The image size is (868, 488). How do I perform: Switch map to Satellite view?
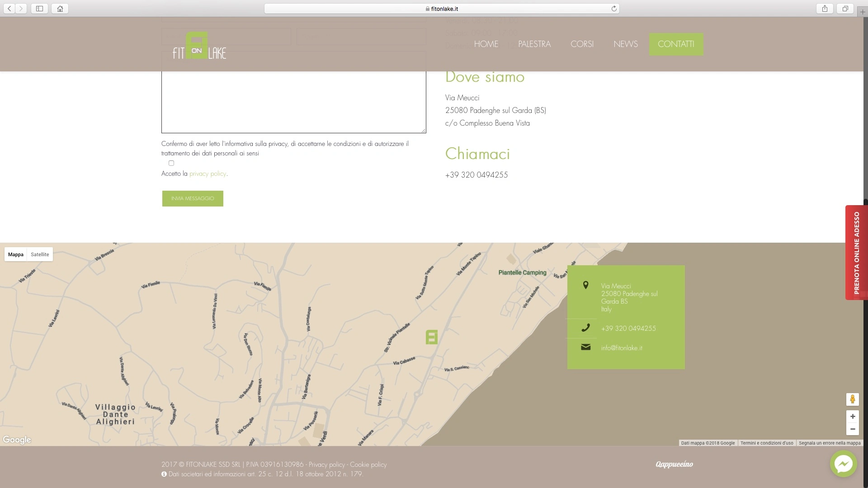coord(40,254)
